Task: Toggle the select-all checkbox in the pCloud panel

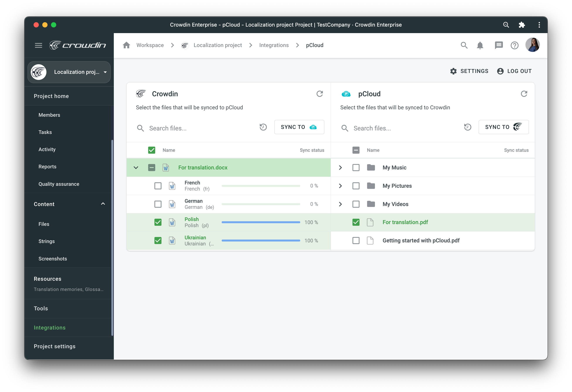Action: click(x=356, y=150)
